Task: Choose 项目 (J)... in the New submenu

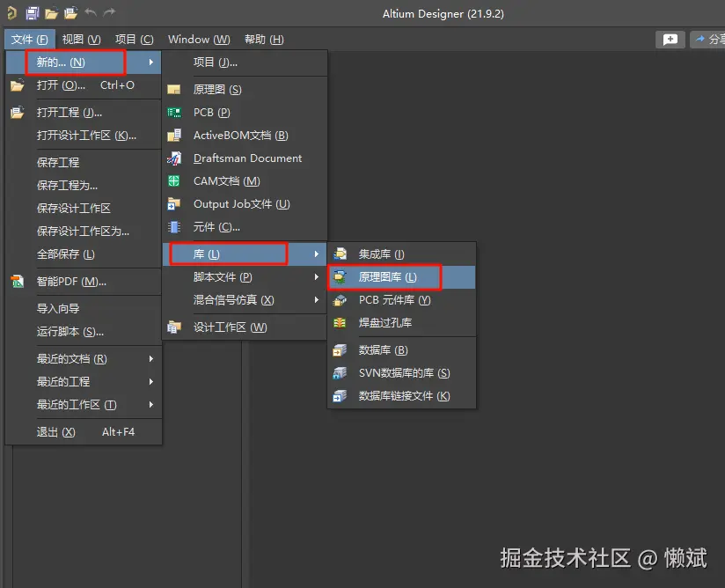Action: coord(245,62)
